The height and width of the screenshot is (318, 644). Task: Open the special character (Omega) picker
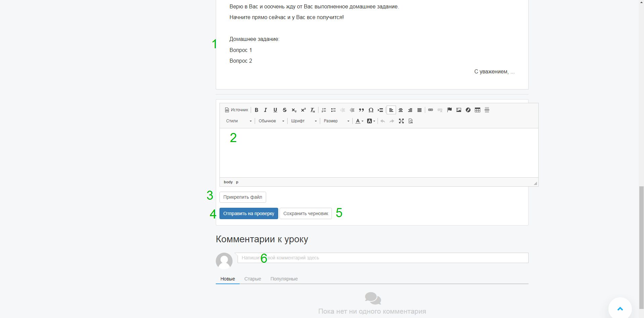click(371, 110)
